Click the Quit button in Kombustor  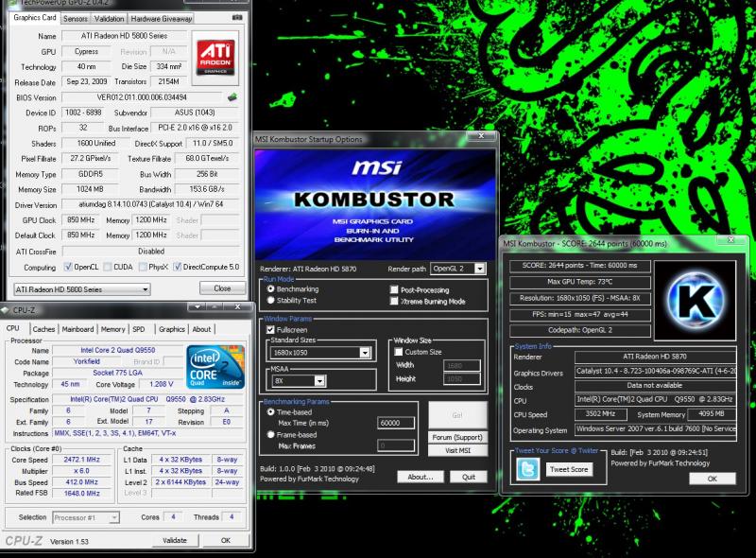coord(468,477)
